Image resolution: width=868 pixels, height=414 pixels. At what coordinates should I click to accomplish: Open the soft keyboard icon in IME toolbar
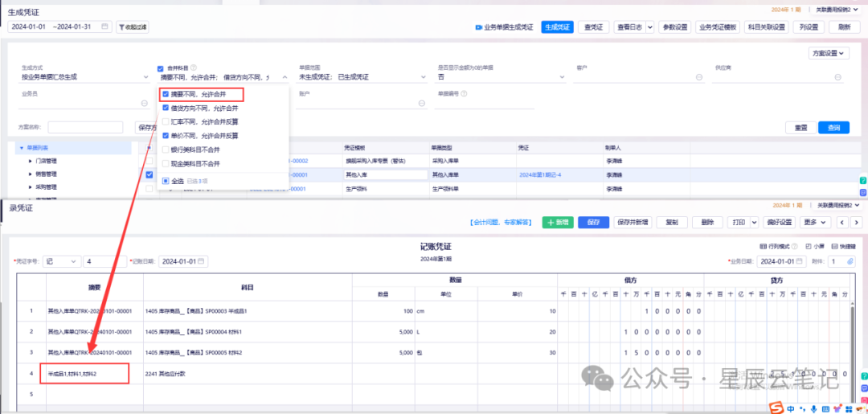[x=825, y=408]
